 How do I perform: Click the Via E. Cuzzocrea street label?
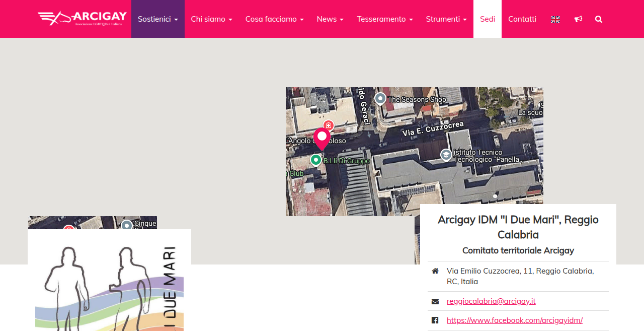pyautogui.click(x=433, y=128)
